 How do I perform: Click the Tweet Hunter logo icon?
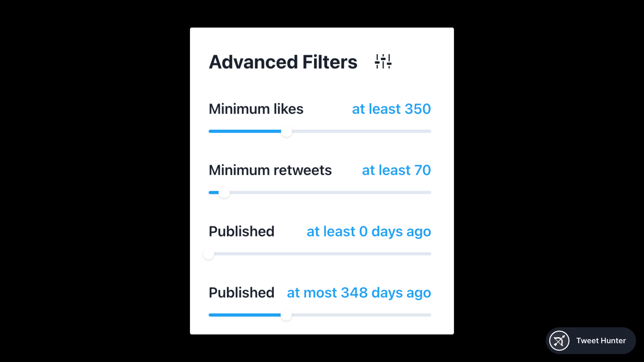click(559, 341)
